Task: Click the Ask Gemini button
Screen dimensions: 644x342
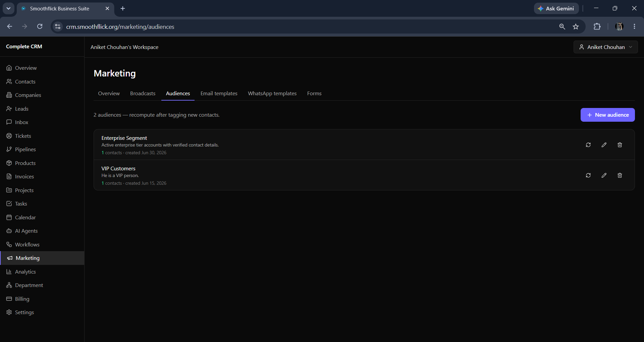Action: (x=556, y=8)
